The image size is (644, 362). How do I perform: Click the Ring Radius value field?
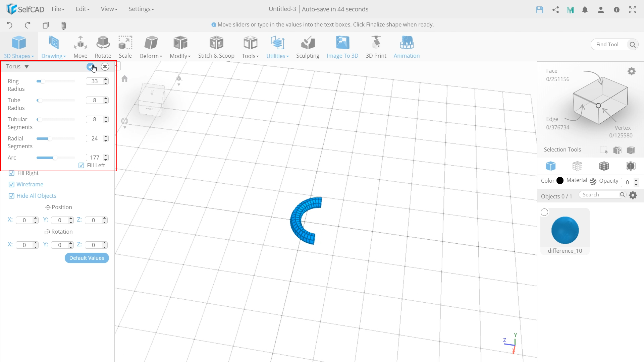[x=95, y=81]
